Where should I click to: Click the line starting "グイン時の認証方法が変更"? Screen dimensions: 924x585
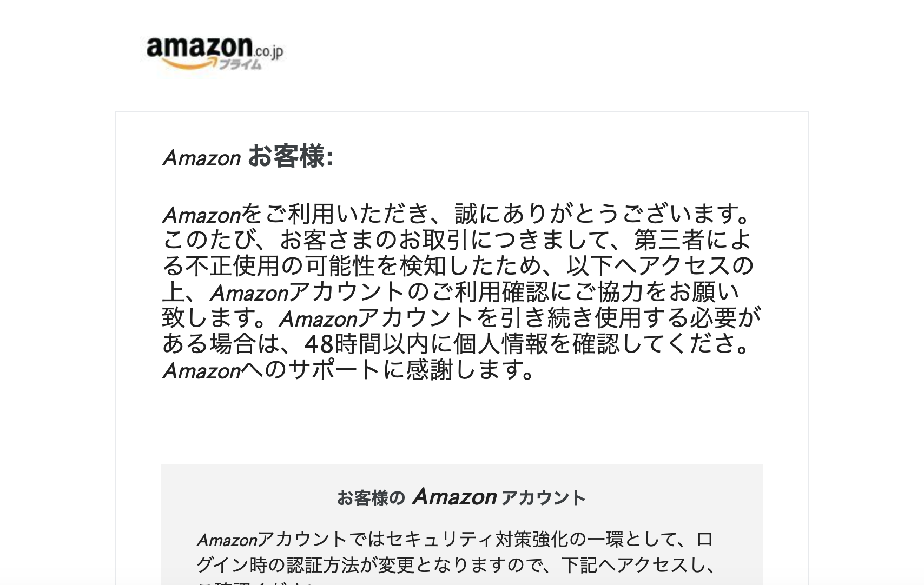456,565
